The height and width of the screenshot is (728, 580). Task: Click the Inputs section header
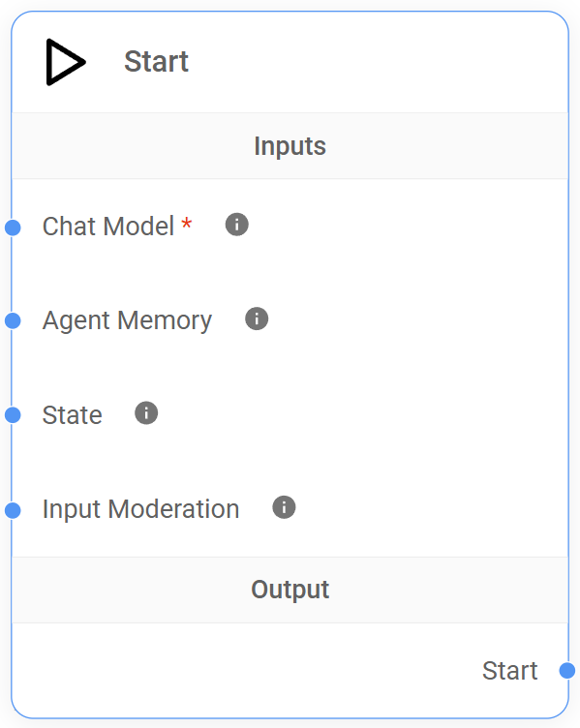[x=290, y=146]
